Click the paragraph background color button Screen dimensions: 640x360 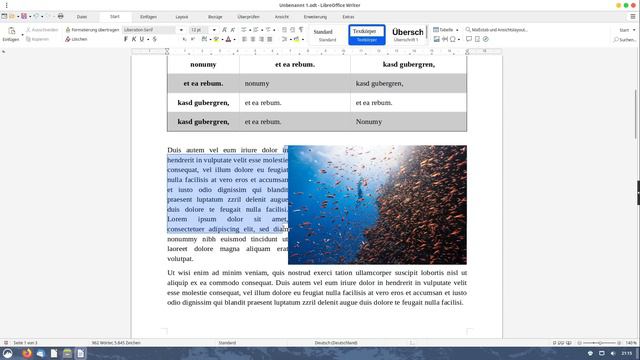[x=297, y=39]
